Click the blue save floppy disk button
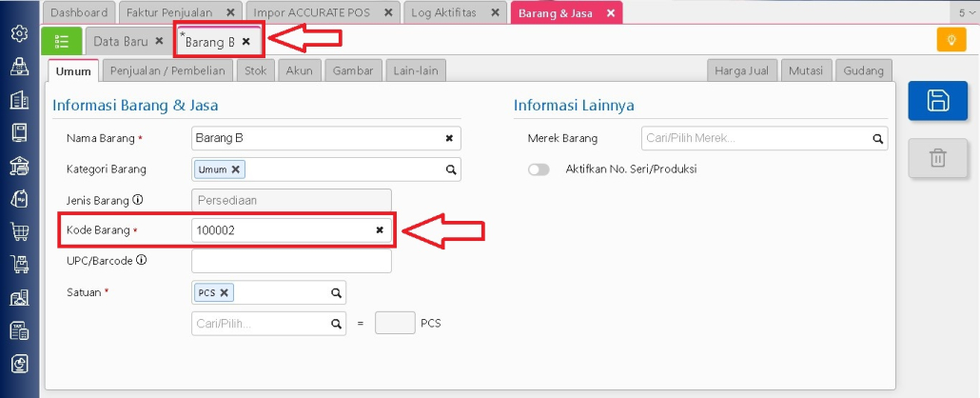 tap(937, 101)
